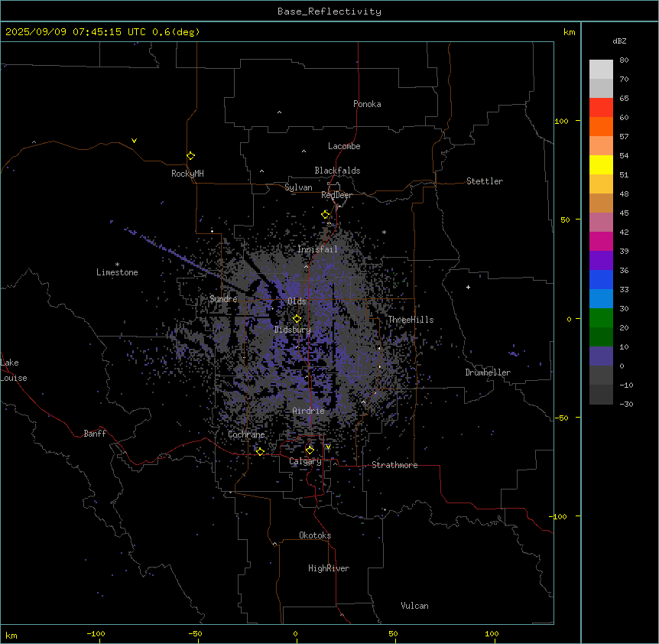Screen dimensions: 659x644
Task: Click the Strathmore label
Action: click(394, 465)
